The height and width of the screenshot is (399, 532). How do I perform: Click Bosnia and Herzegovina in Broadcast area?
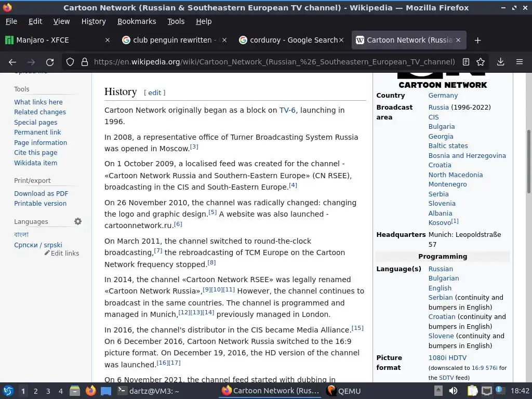pyautogui.click(x=467, y=155)
